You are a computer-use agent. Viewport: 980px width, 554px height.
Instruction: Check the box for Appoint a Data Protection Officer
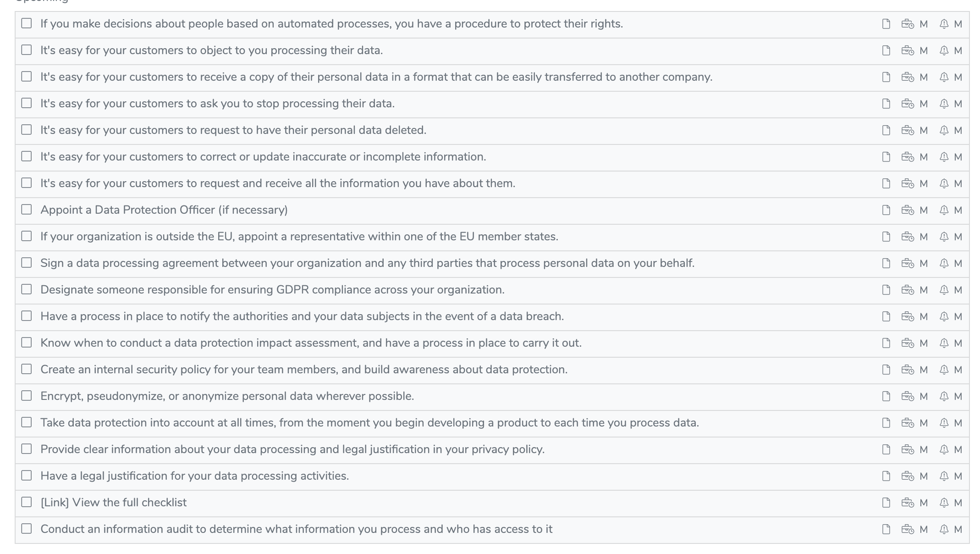(27, 210)
